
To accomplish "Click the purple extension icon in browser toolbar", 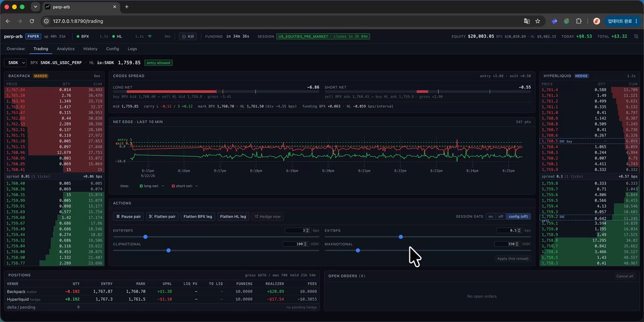I will pos(554,21).
